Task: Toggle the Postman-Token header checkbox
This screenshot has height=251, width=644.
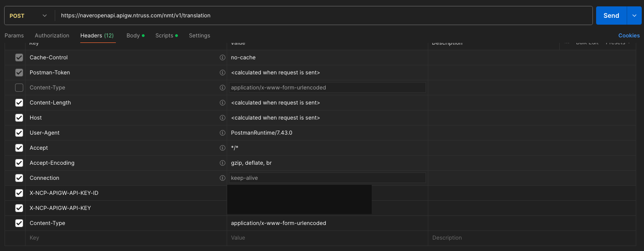Action: pos(19,73)
